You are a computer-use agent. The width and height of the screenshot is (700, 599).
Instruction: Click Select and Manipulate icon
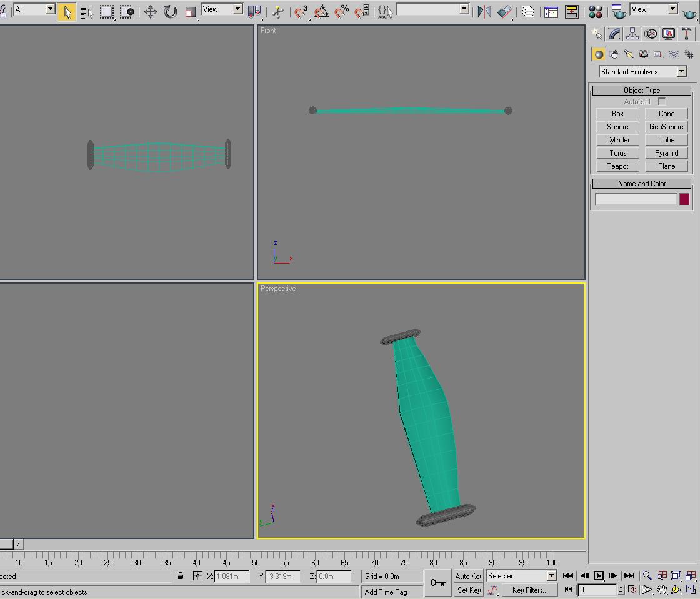tap(278, 12)
